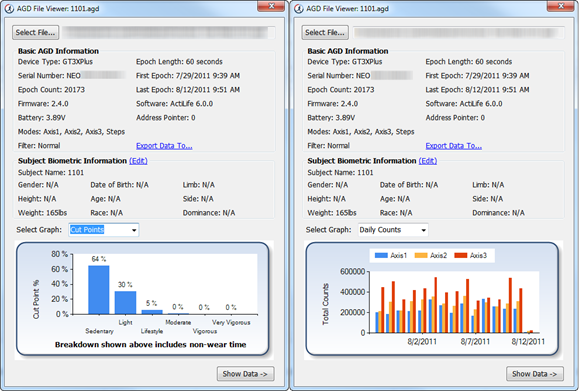Click Show Data button in left window
The width and height of the screenshot is (579, 391).
click(x=245, y=374)
